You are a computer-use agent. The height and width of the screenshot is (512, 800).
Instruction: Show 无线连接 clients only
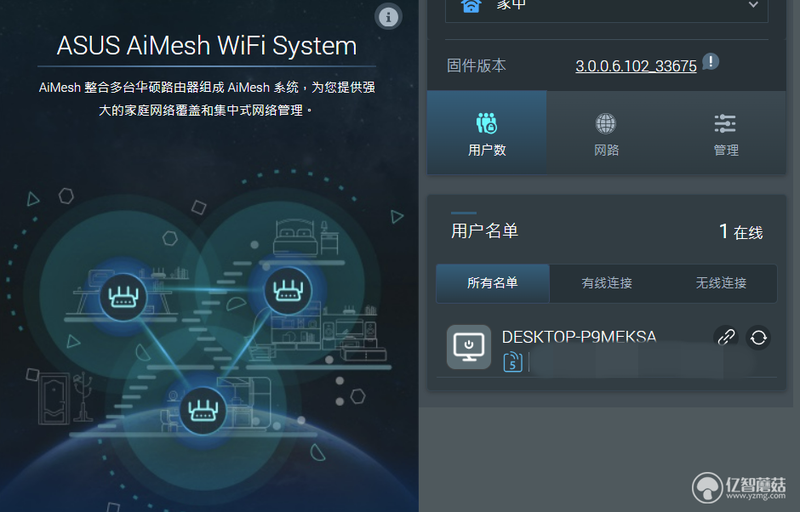pyautogui.click(x=720, y=283)
